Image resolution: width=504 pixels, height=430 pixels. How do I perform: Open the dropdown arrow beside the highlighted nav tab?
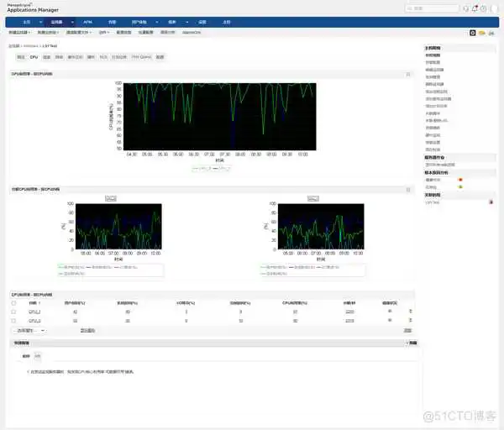[x=72, y=22]
